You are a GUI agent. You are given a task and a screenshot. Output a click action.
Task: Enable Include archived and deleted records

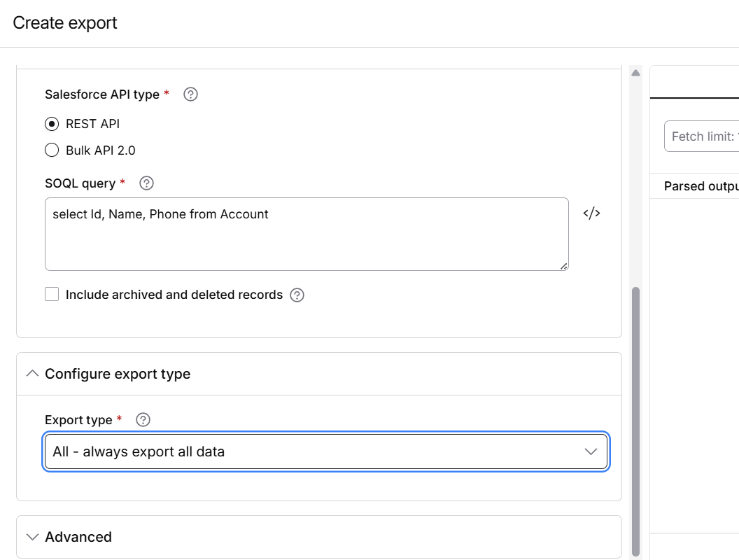tap(52, 294)
